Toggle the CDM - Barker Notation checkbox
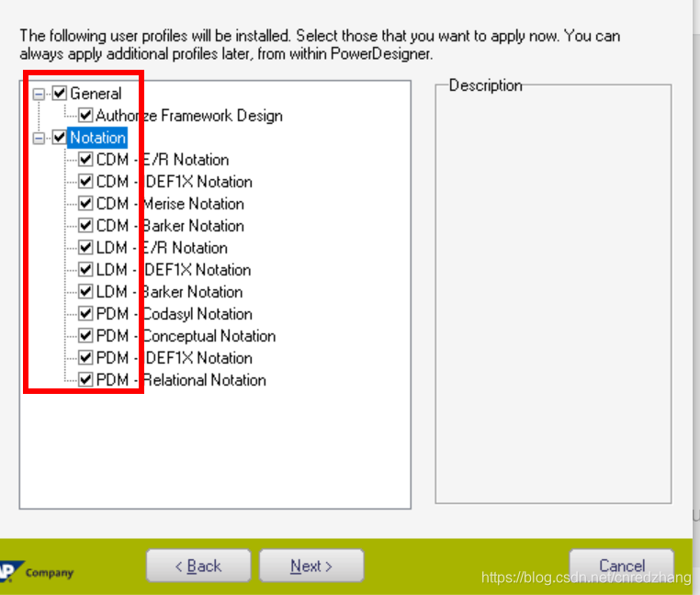 point(85,225)
